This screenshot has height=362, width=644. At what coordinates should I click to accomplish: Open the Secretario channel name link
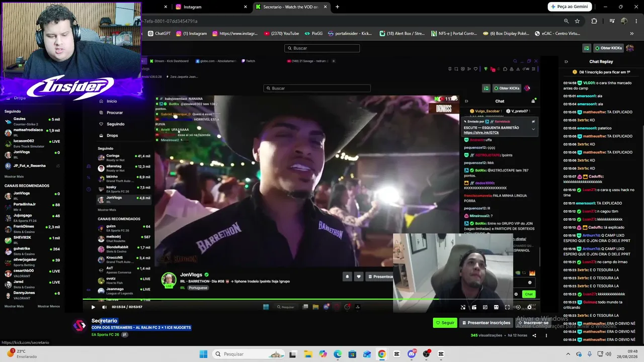(x=104, y=321)
